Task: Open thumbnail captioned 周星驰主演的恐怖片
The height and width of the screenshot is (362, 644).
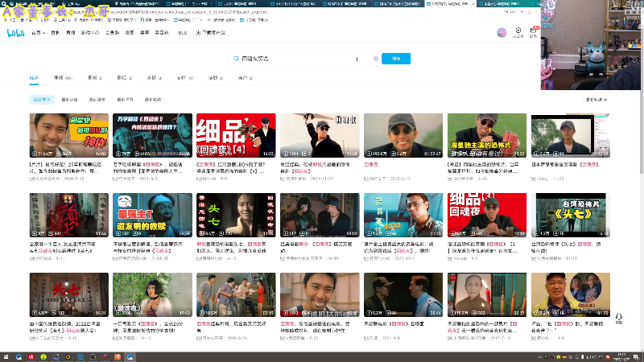Action: pyautogui.click(x=487, y=135)
